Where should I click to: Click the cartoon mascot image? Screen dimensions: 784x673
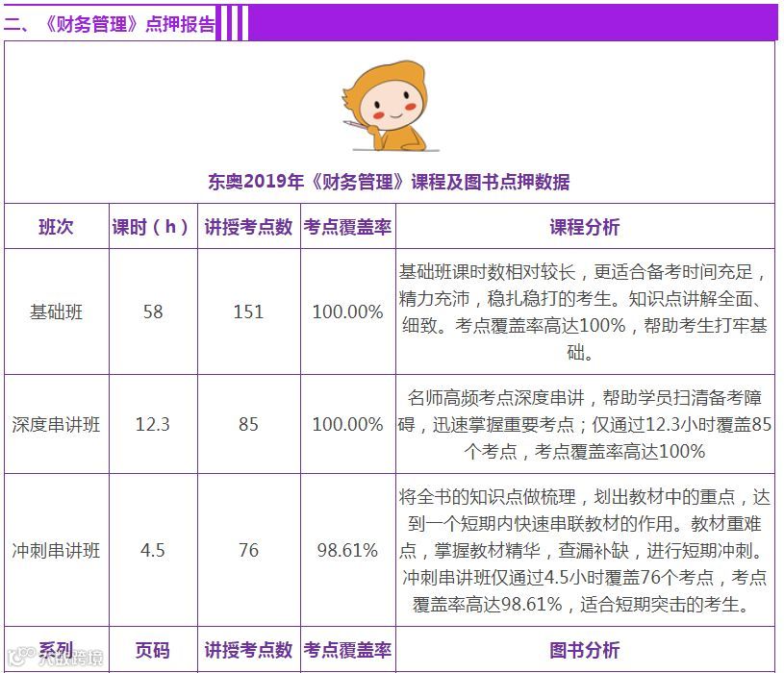[391, 106]
